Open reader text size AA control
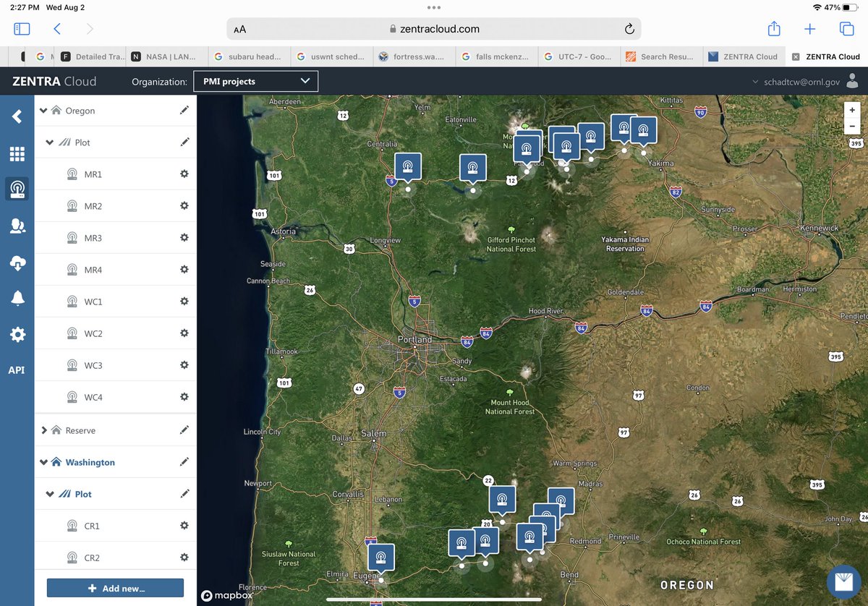Viewport: 868px width, 606px height. [x=239, y=30]
